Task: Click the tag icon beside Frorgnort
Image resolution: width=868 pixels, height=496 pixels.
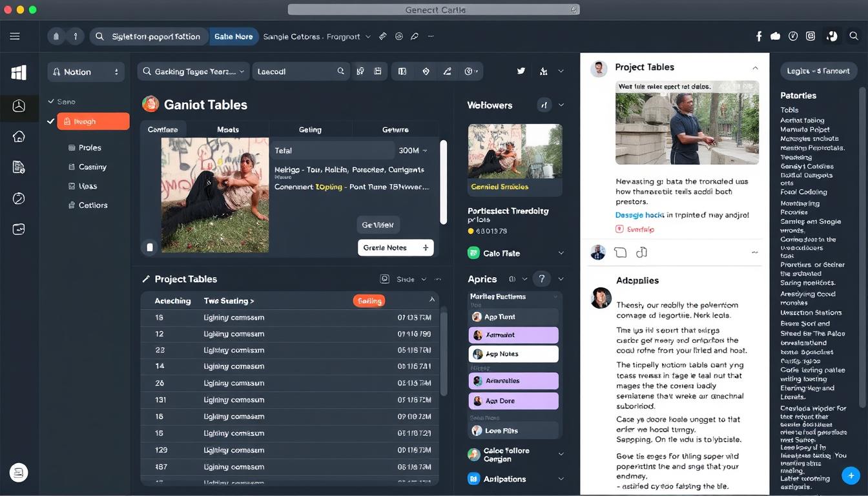Action: pyautogui.click(x=383, y=37)
